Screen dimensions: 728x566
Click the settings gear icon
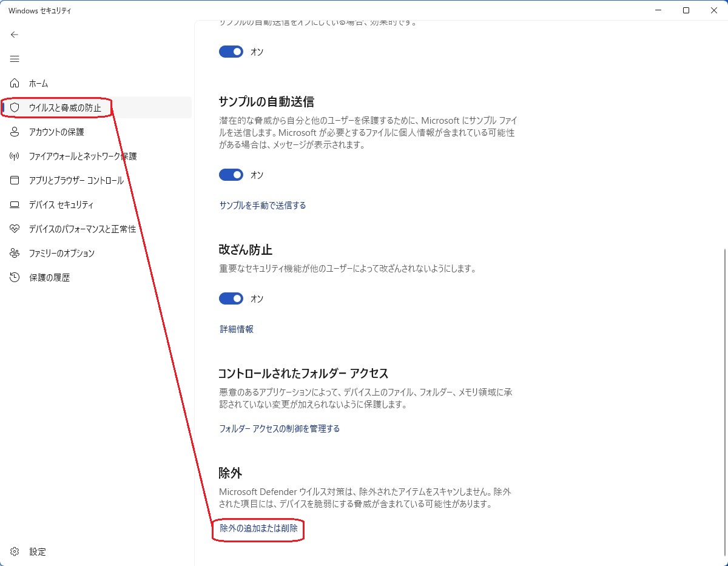(15, 552)
